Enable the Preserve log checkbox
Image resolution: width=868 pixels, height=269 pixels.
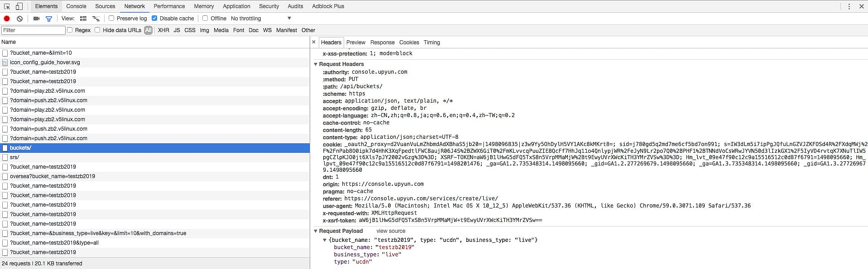[x=111, y=19]
